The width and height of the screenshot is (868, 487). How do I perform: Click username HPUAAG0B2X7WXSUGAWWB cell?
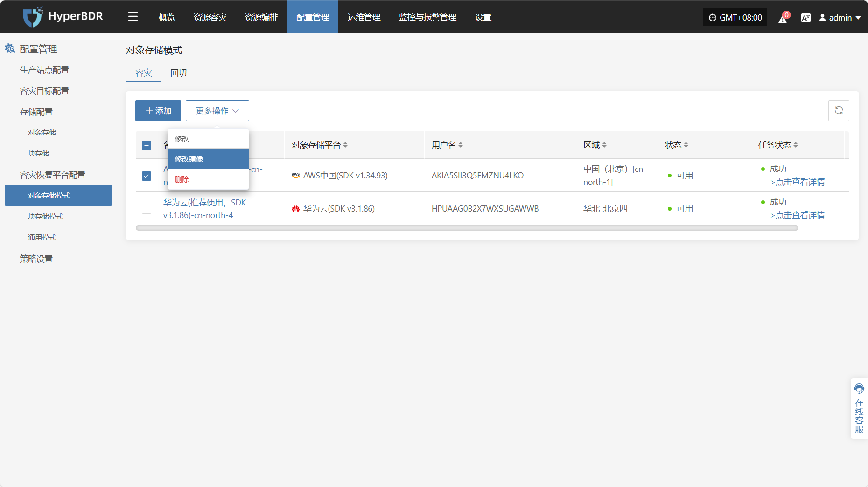[485, 209]
